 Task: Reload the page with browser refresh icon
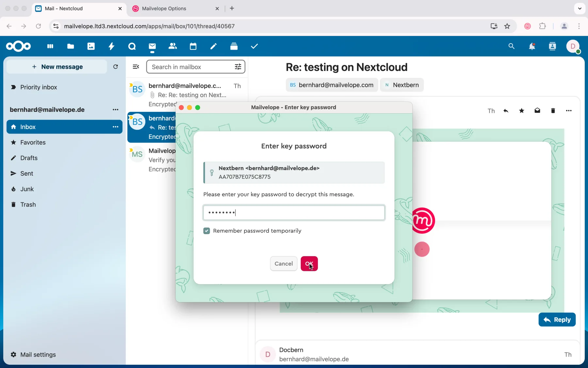39,26
